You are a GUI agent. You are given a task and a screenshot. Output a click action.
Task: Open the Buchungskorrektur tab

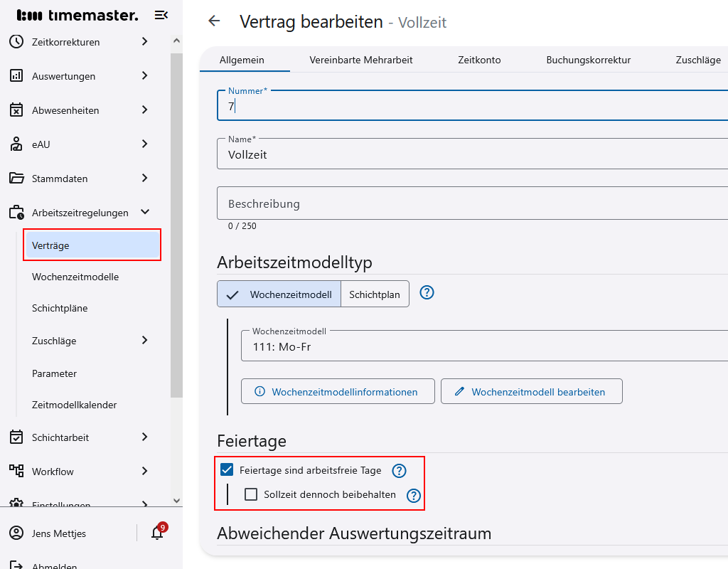tap(588, 60)
